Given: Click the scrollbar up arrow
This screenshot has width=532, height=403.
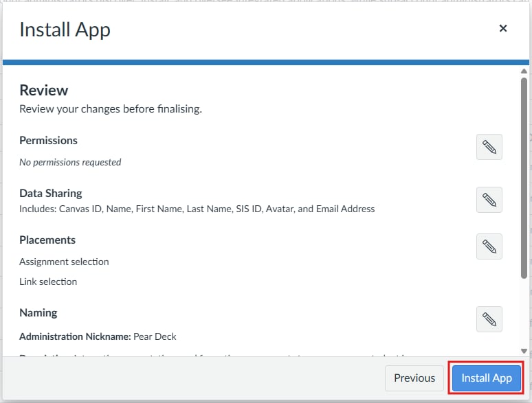Looking at the screenshot, I should pos(524,71).
